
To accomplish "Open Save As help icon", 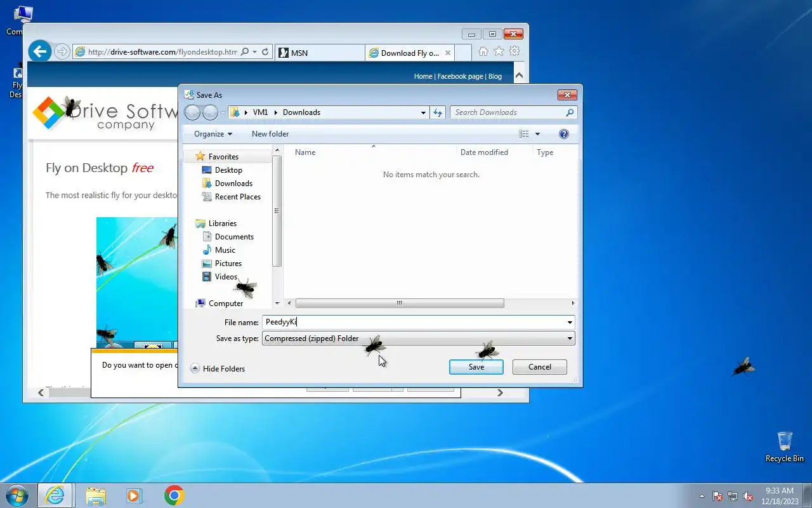I will (x=564, y=134).
